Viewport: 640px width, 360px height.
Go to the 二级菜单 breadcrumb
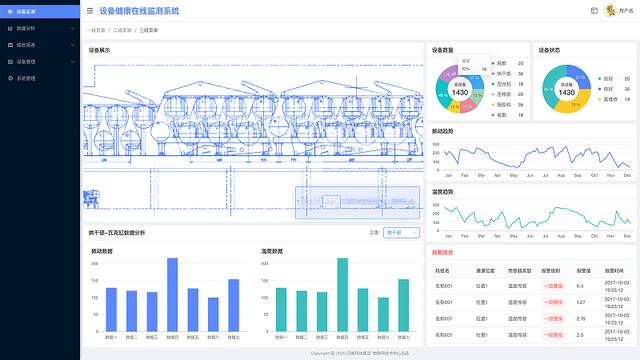[122, 30]
